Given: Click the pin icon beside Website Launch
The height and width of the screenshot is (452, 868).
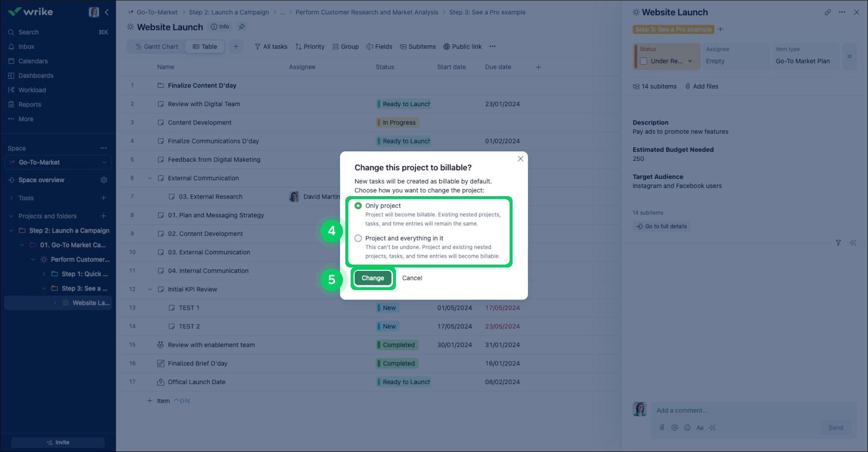Looking at the screenshot, I should (242, 27).
